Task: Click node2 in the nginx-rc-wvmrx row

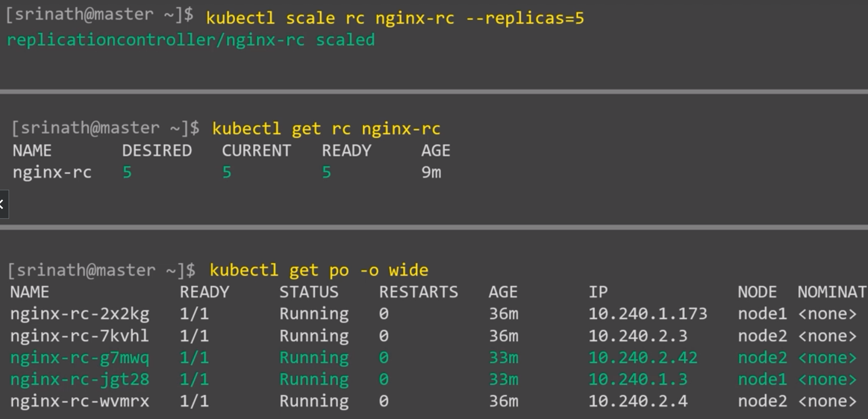Action: (x=762, y=401)
